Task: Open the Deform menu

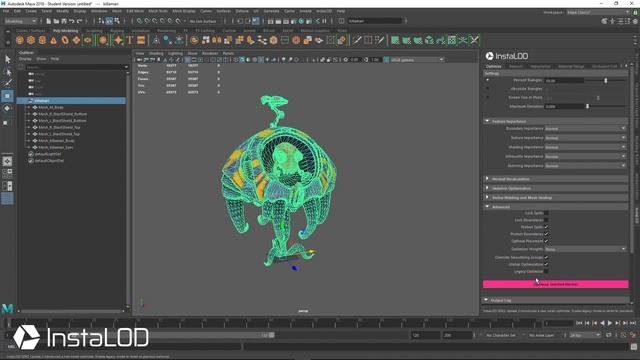Action: click(x=242, y=11)
